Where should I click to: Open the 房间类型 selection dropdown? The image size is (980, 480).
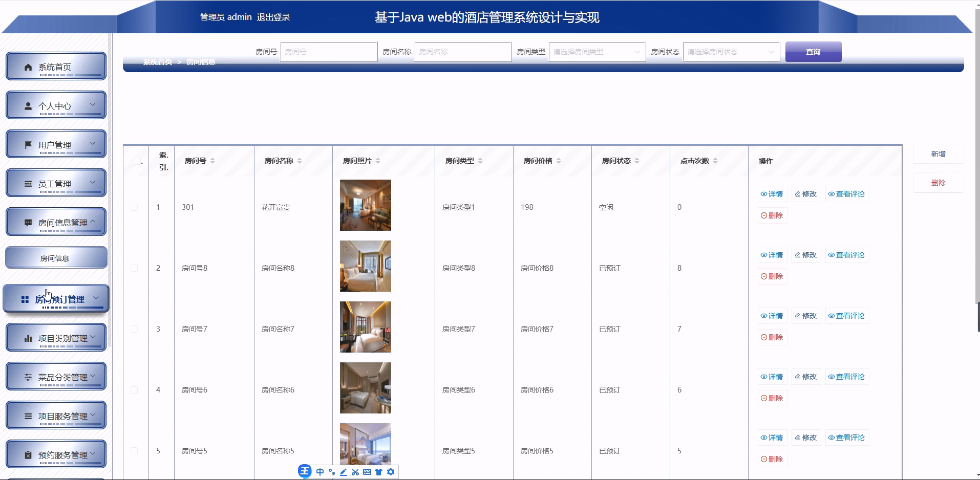(x=596, y=52)
